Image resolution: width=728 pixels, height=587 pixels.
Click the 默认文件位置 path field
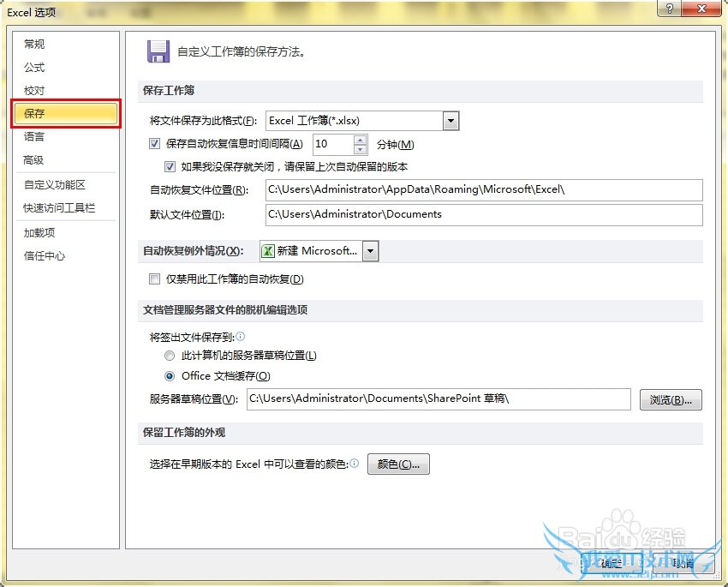484,214
